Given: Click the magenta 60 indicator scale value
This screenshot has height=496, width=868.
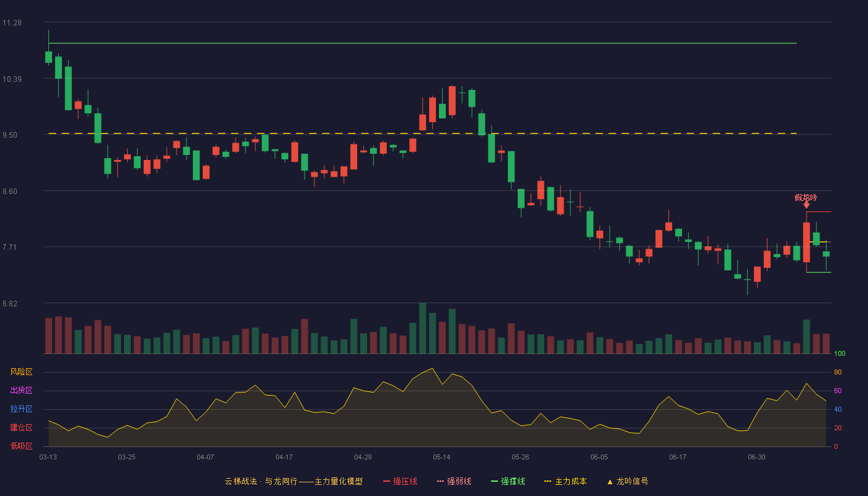Looking at the screenshot, I should coord(838,391).
